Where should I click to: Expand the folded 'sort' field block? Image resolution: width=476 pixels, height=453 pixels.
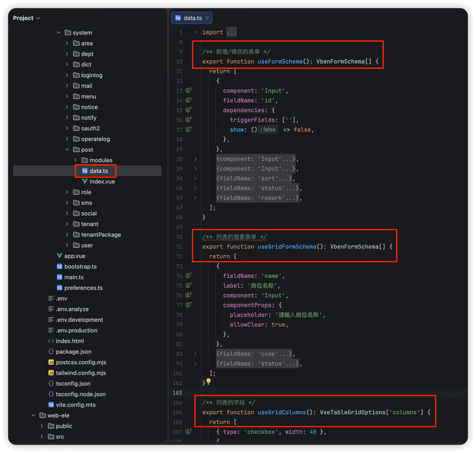click(195, 178)
